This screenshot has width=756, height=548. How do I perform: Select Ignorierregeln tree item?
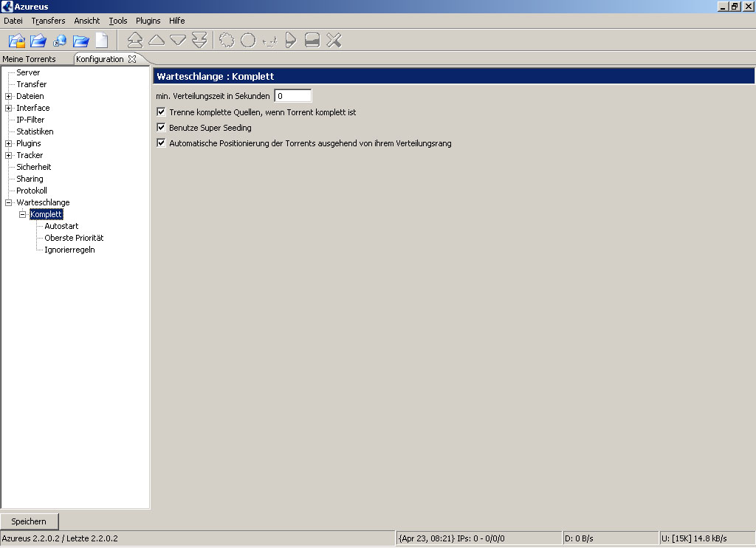point(69,250)
